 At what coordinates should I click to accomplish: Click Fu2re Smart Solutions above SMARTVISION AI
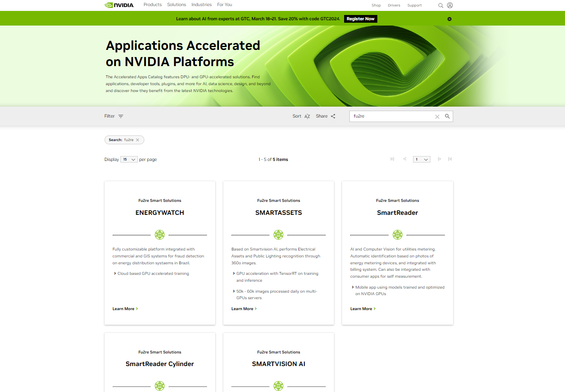click(278, 352)
